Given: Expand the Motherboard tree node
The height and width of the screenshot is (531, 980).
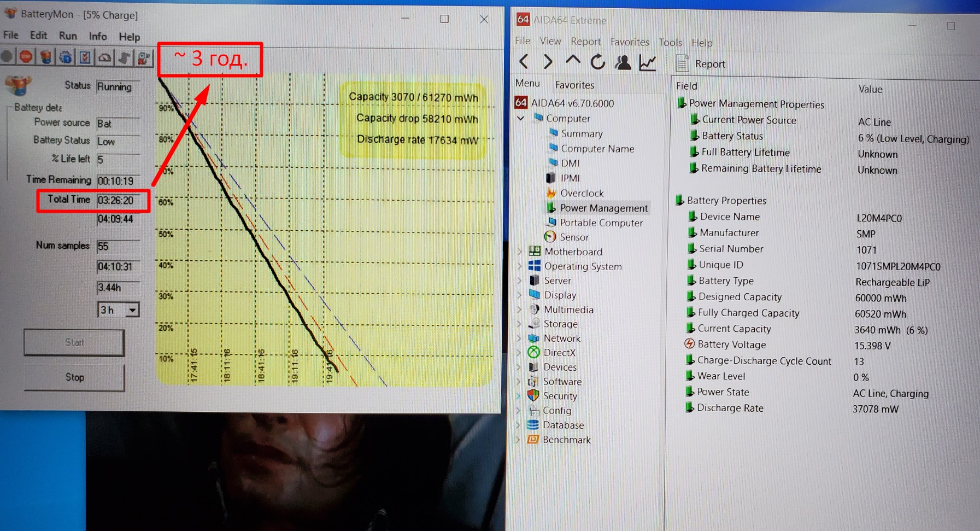Looking at the screenshot, I should point(520,252).
